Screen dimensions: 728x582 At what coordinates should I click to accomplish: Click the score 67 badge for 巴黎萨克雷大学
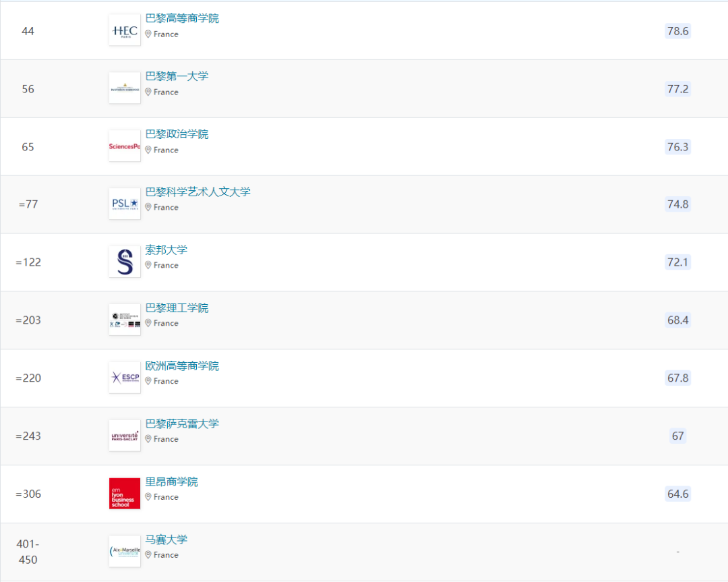tap(677, 436)
